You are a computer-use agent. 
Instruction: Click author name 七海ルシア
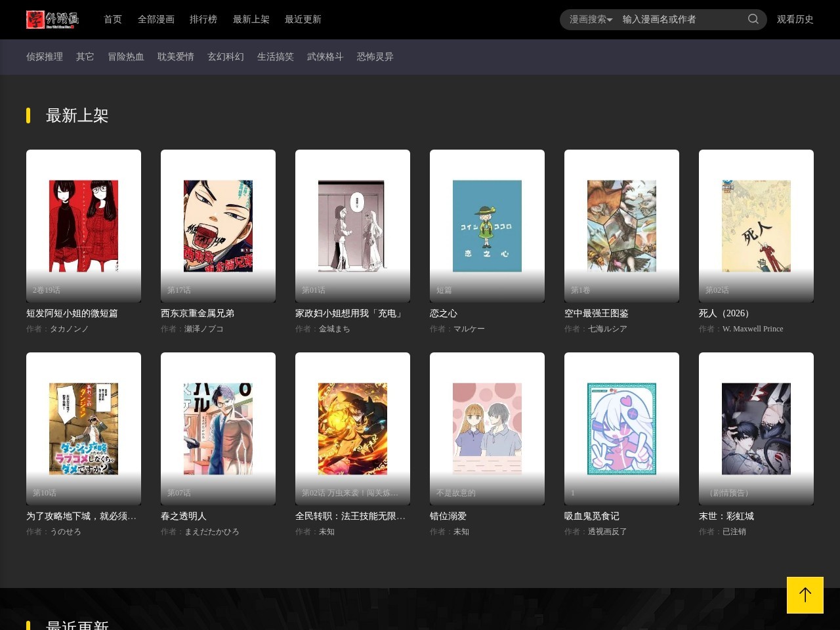[608, 329]
